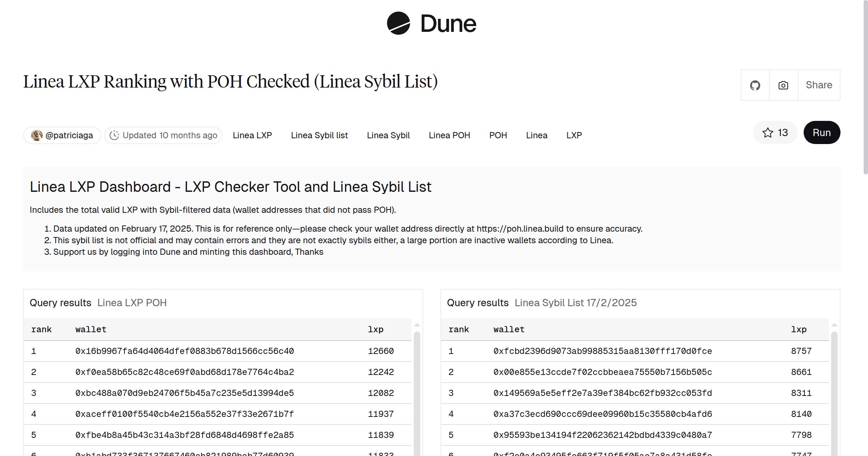
Task: Click the POH tag
Action: click(498, 135)
